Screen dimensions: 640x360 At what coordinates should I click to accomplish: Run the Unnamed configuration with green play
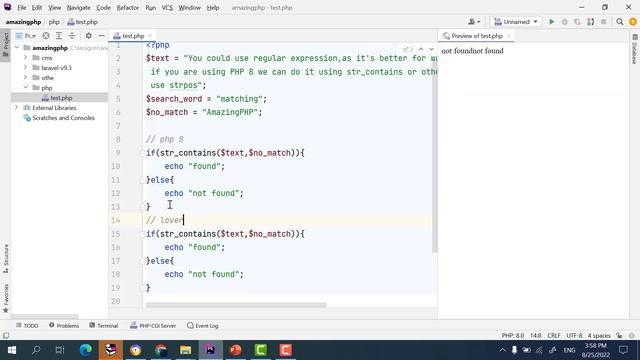pos(551,22)
